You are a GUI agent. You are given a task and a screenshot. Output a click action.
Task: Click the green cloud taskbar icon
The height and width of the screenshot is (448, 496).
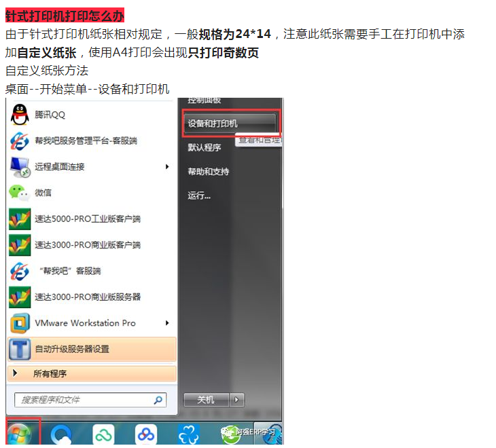tap(104, 434)
